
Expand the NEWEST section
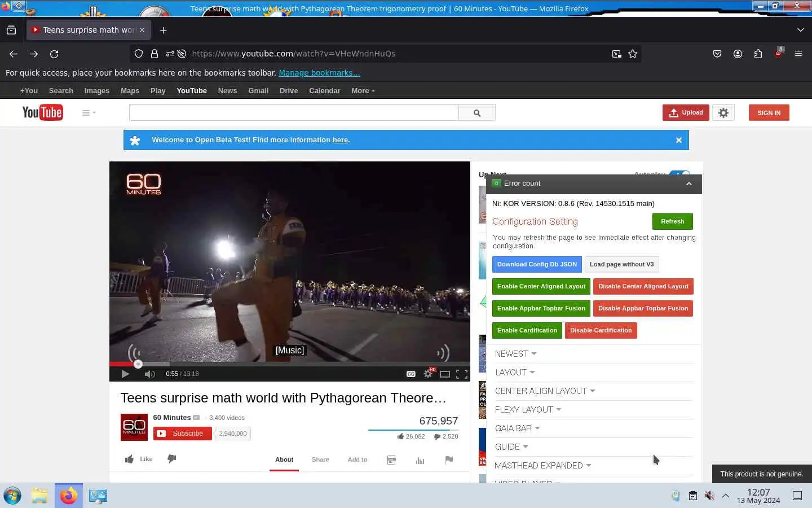[515, 354]
